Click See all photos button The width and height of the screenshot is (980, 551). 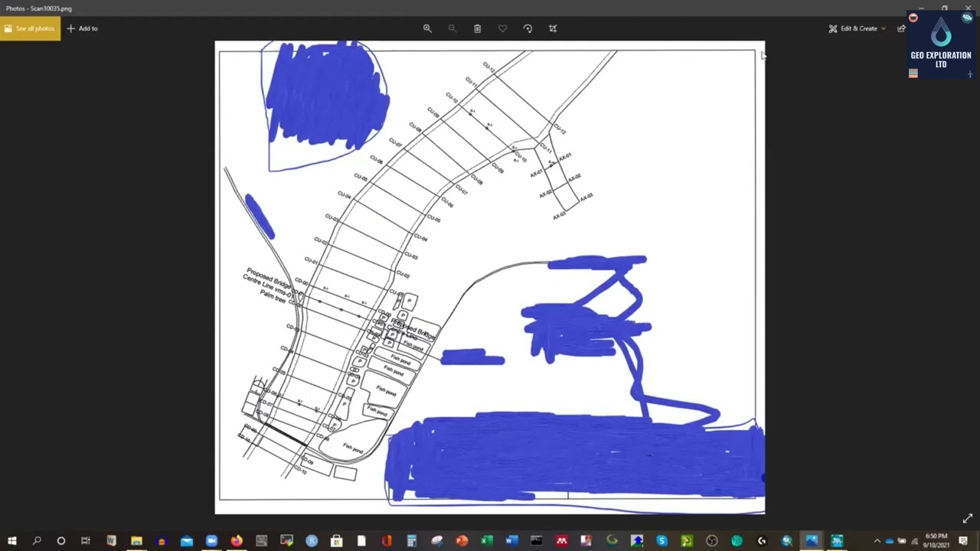click(30, 28)
